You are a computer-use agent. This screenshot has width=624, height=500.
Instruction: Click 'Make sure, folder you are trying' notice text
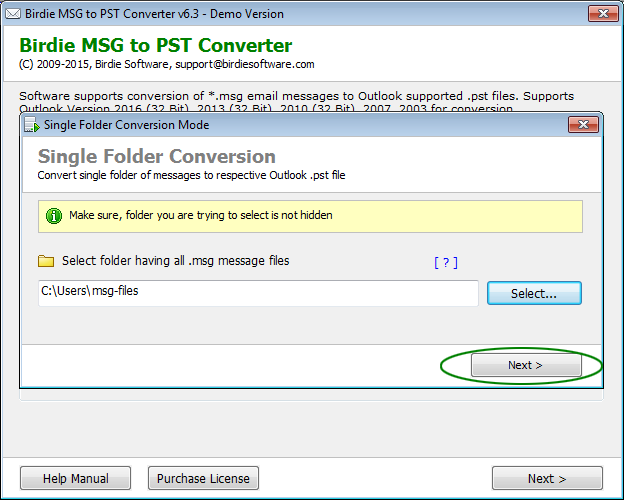(201, 215)
